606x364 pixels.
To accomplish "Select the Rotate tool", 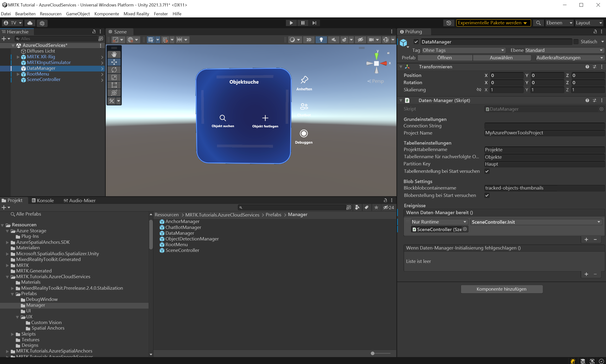I will (x=114, y=70).
